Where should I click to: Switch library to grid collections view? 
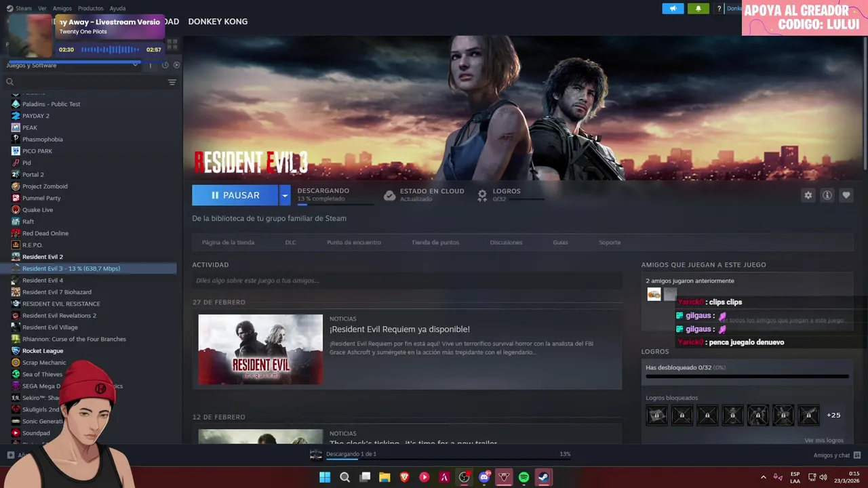pos(172,45)
